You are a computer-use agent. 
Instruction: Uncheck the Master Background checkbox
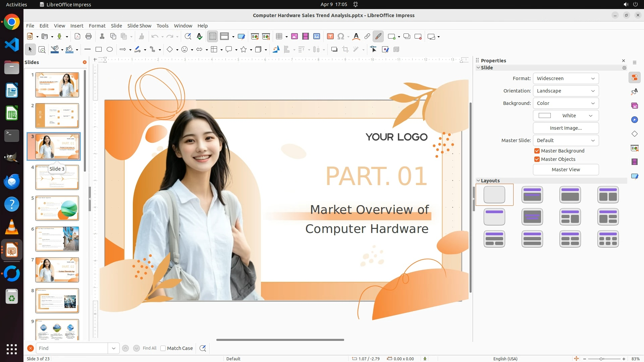[x=537, y=151]
